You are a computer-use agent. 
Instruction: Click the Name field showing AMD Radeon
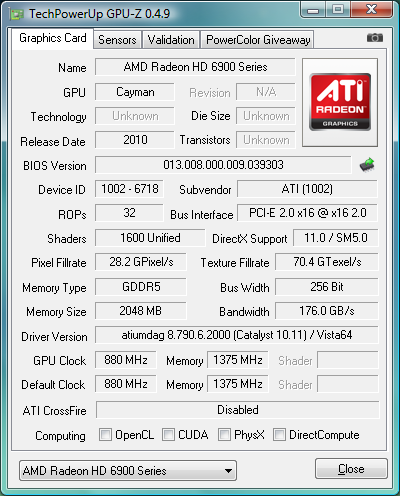coord(195,67)
